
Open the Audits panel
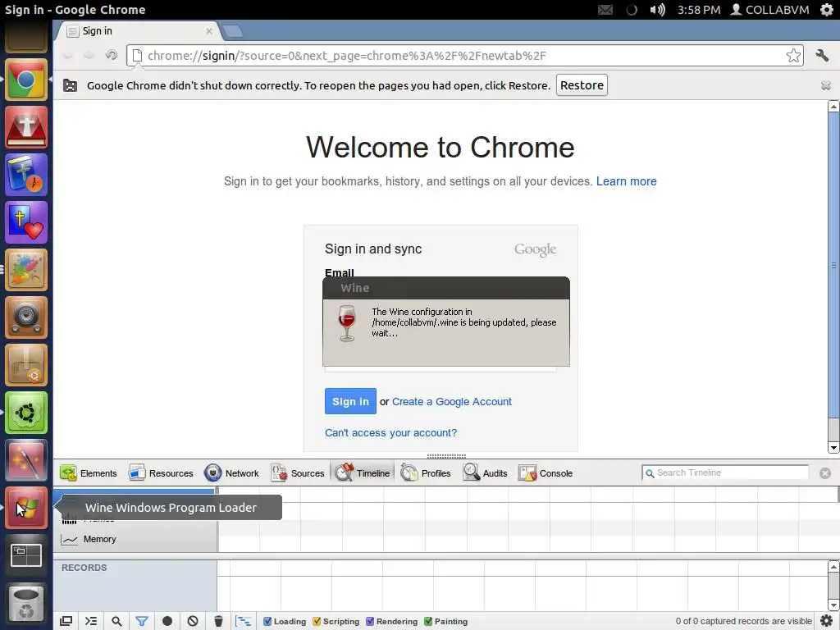click(485, 473)
